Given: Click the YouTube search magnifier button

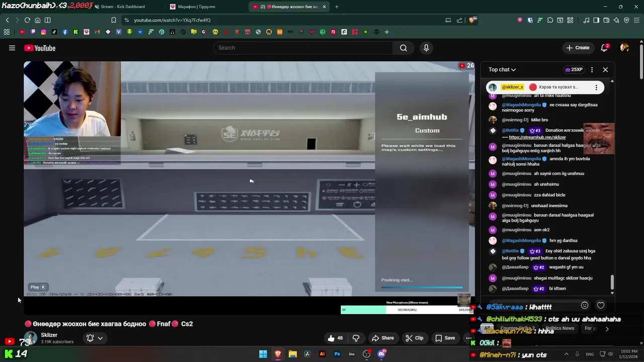Looking at the screenshot, I should coord(403,48).
